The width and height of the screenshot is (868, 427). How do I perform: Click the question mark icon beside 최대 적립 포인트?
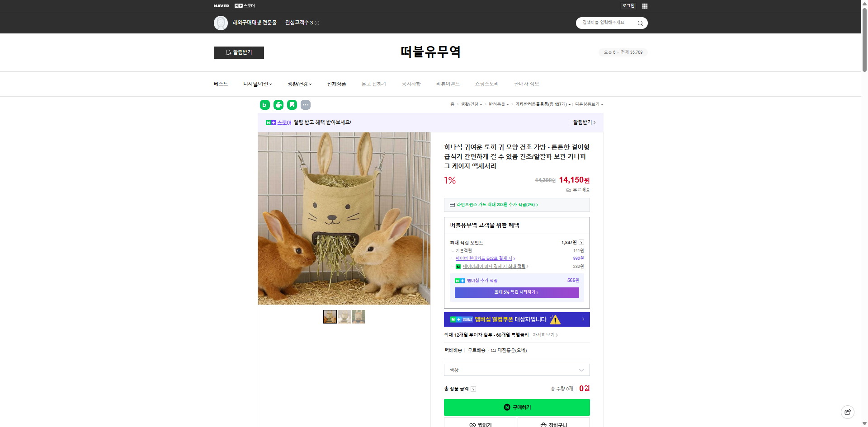coord(581,242)
